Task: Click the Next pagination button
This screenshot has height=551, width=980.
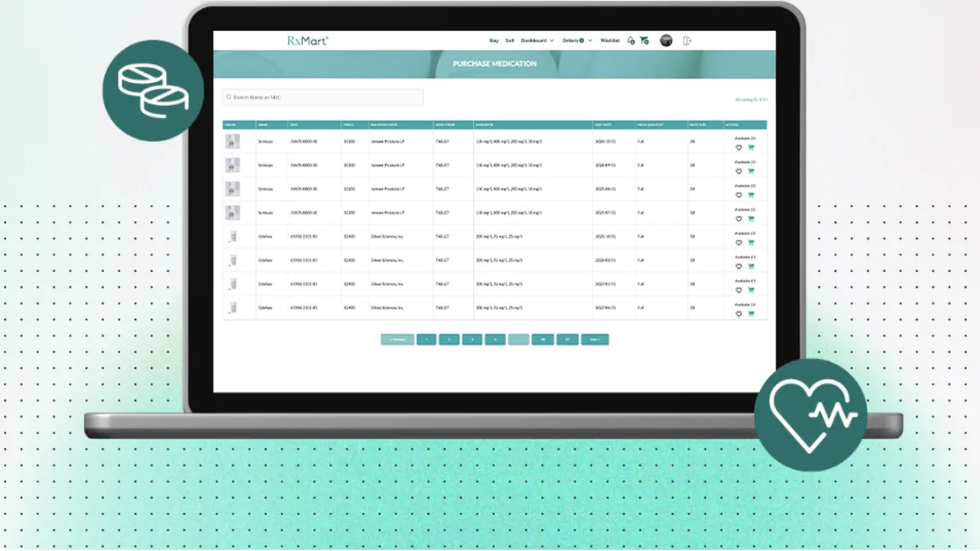Action: coord(594,340)
